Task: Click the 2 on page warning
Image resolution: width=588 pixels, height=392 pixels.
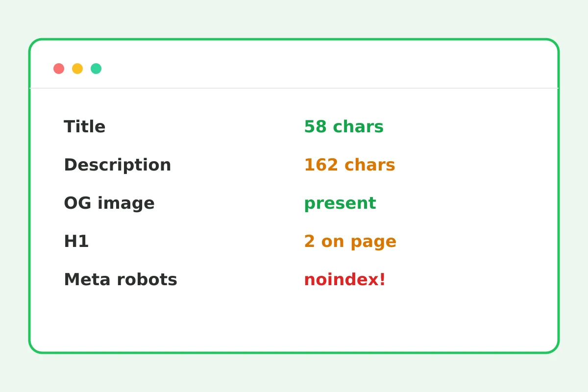Action: click(350, 242)
